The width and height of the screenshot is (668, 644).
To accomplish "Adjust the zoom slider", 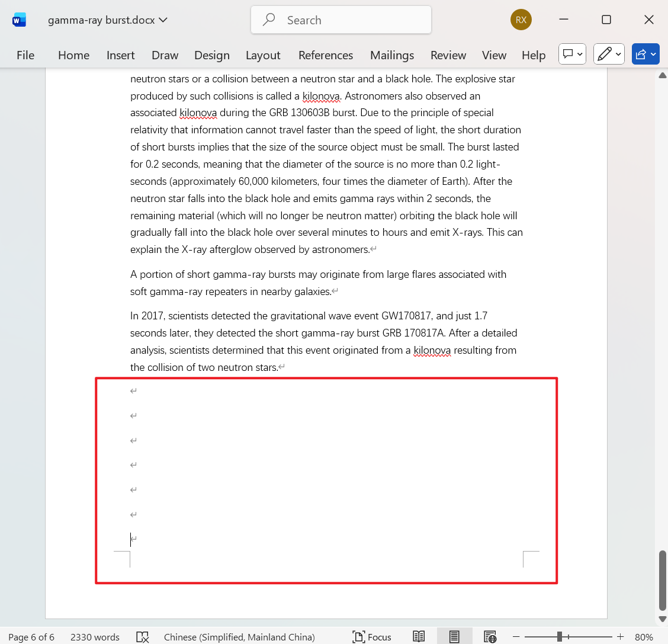I will 559,636.
